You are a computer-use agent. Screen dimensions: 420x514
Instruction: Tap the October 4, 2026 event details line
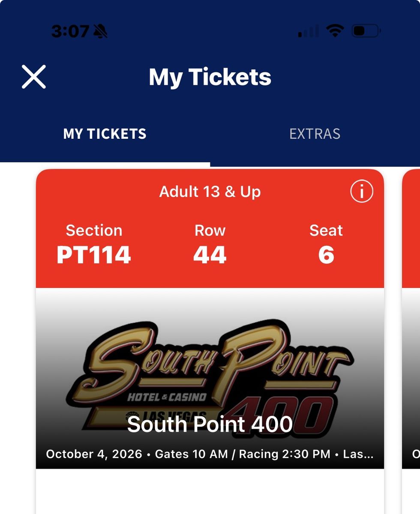(210, 454)
